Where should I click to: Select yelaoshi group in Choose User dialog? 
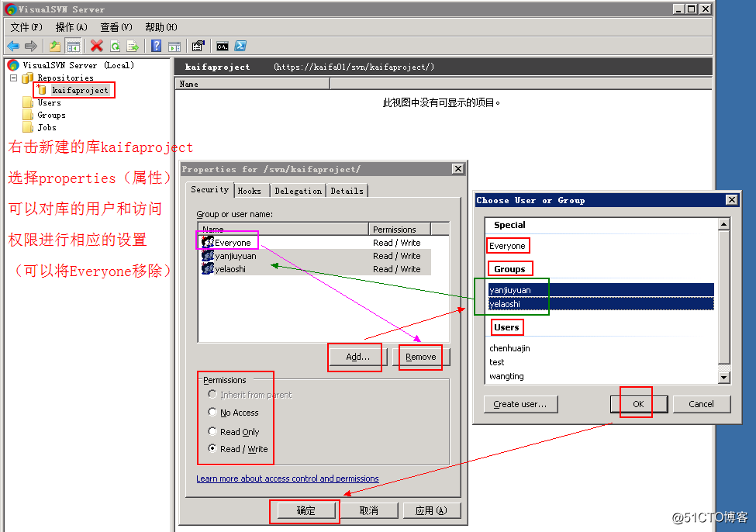pos(601,304)
